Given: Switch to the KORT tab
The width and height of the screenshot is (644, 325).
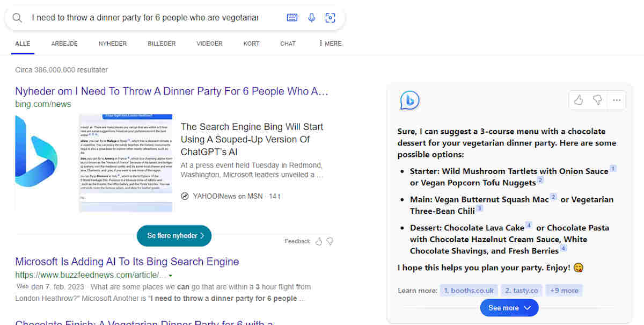Looking at the screenshot, I should coord(251,44).
